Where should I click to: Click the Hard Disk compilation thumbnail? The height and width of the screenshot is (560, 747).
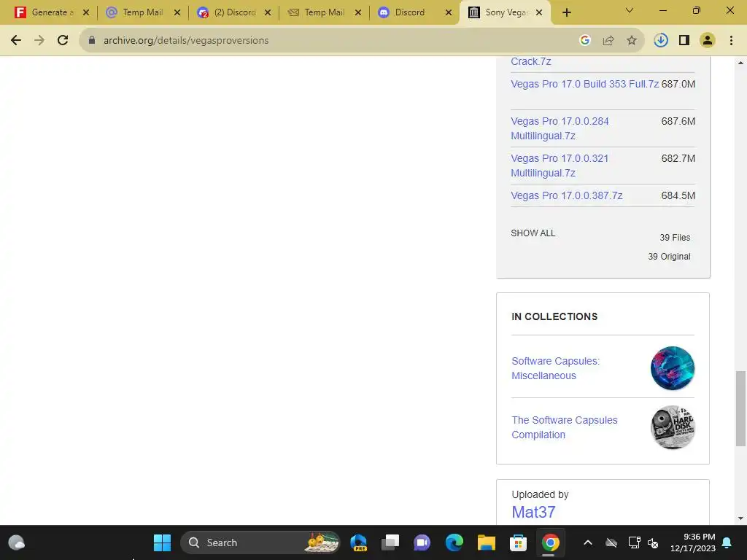pos(672,427)
